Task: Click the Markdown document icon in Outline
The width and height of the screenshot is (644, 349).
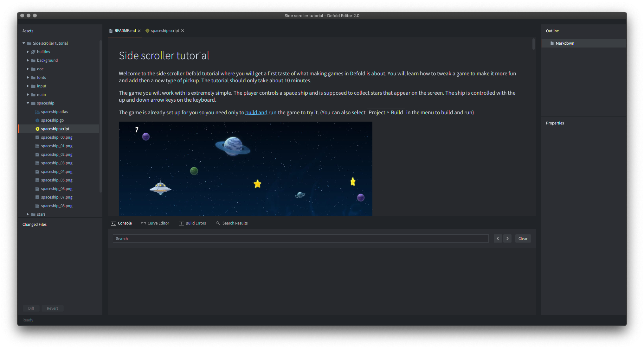Action: tap(552, 43)
